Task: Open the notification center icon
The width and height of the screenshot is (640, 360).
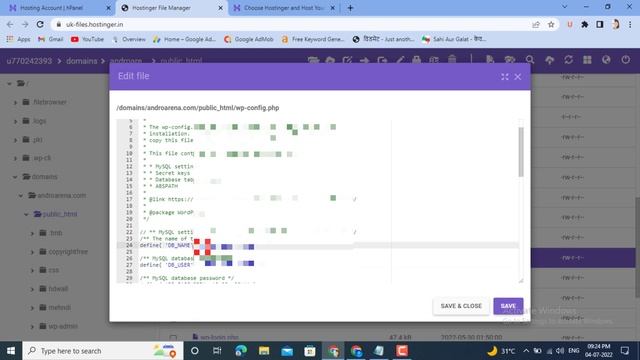Action: click(624, 351)
